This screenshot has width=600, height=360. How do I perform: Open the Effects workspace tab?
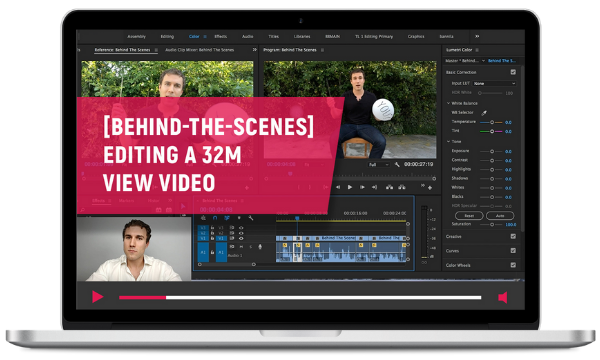point(221,37)
